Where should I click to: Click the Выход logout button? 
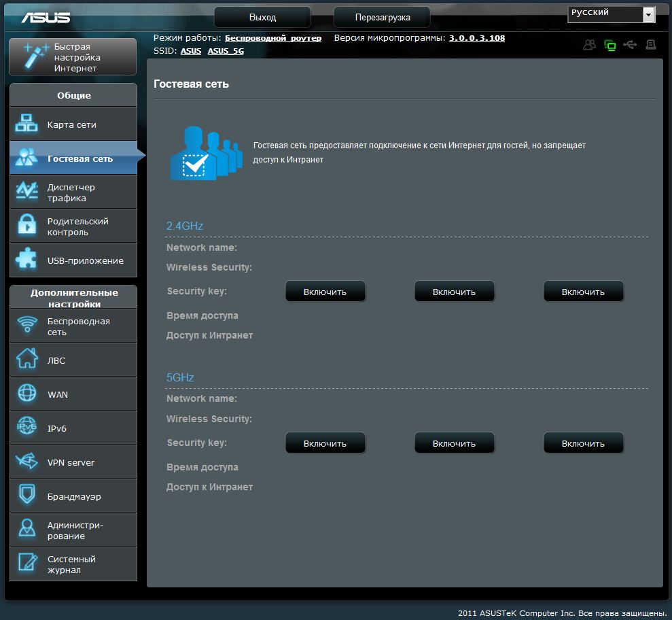click(x=262, y=17)
